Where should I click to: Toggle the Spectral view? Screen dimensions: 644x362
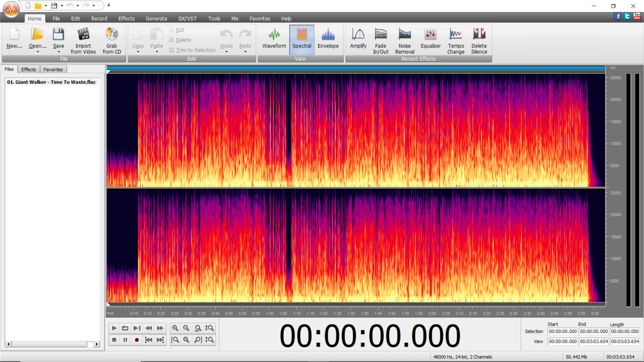point(302,40)
